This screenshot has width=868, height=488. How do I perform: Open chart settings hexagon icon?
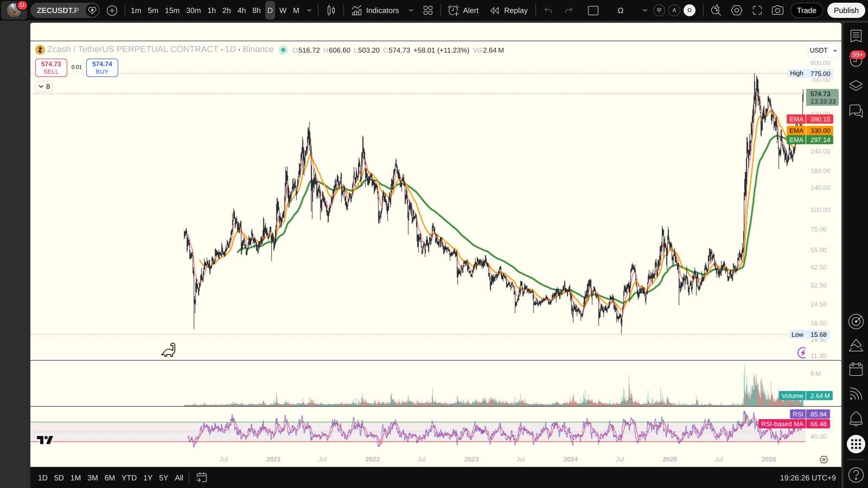(x=736, y=10)
